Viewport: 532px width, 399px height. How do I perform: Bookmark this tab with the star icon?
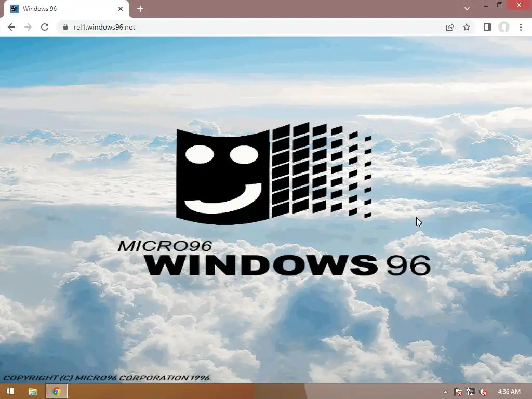pyautogui.click(x=467, y=27)
